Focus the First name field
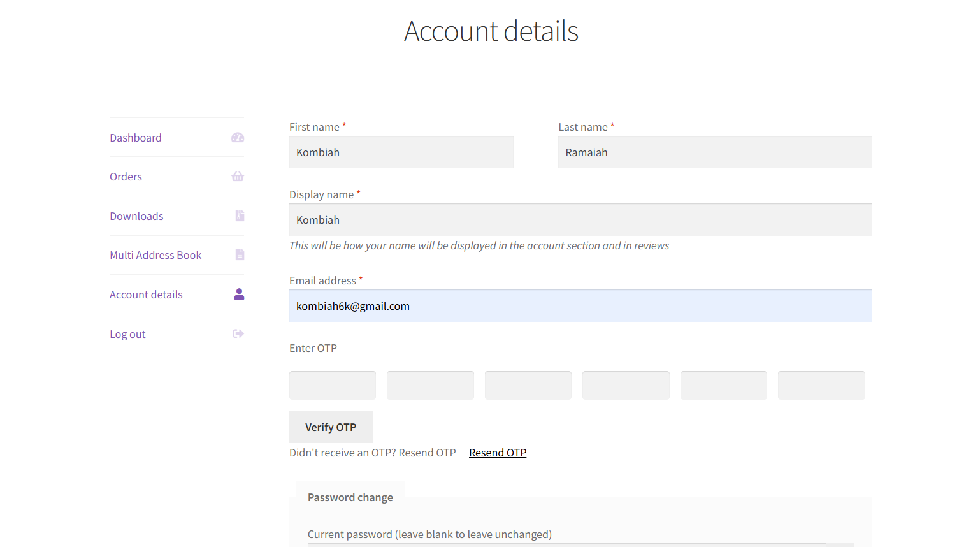This screenshot has height=547, width=980. pos(401,152)
